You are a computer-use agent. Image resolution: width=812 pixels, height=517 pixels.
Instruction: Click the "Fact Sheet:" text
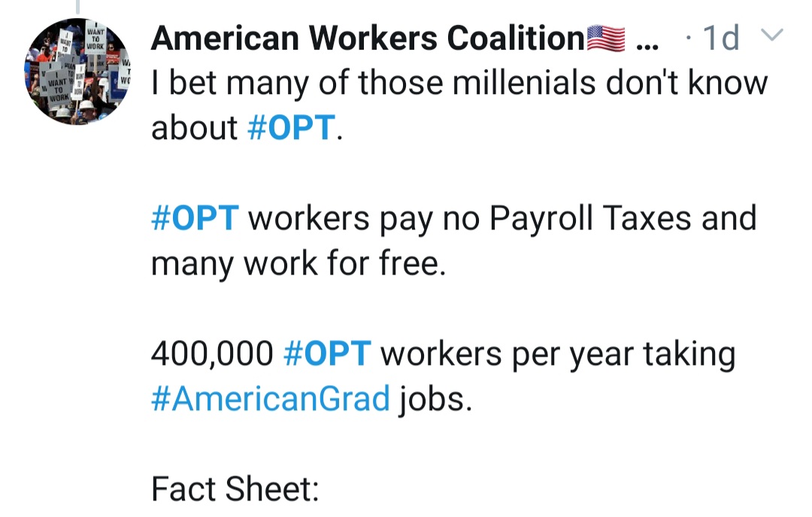[x=235, y=489]
